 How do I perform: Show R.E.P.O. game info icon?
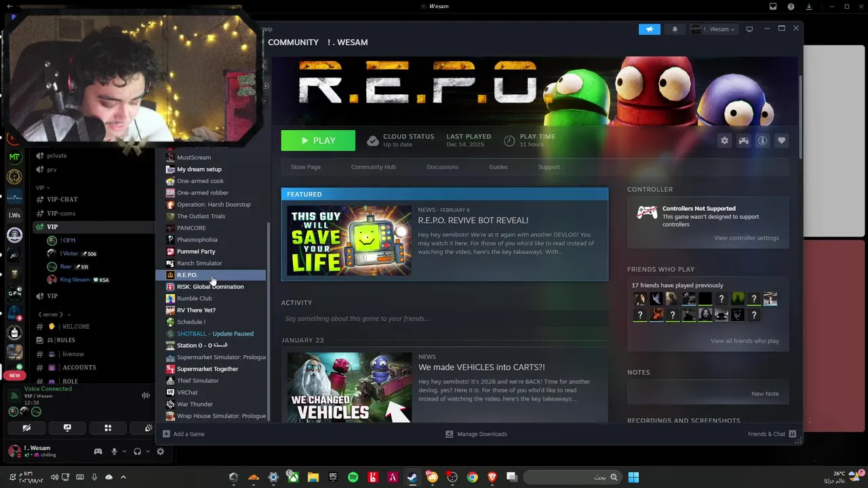(x=762, y=140)
